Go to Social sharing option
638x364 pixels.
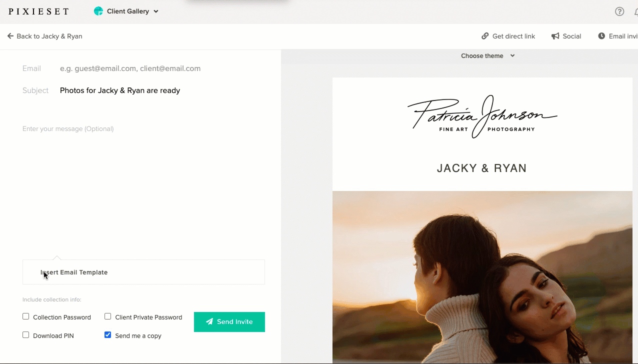point(566,36)
